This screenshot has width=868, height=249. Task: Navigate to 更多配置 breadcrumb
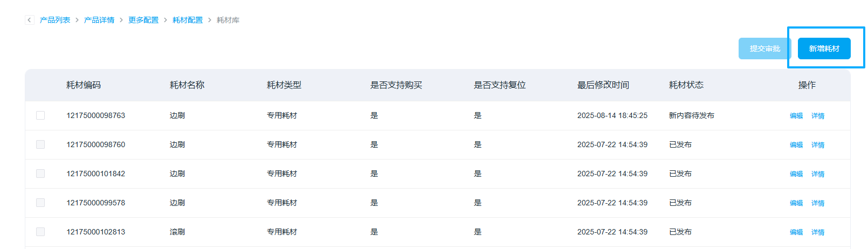(143, 20)
